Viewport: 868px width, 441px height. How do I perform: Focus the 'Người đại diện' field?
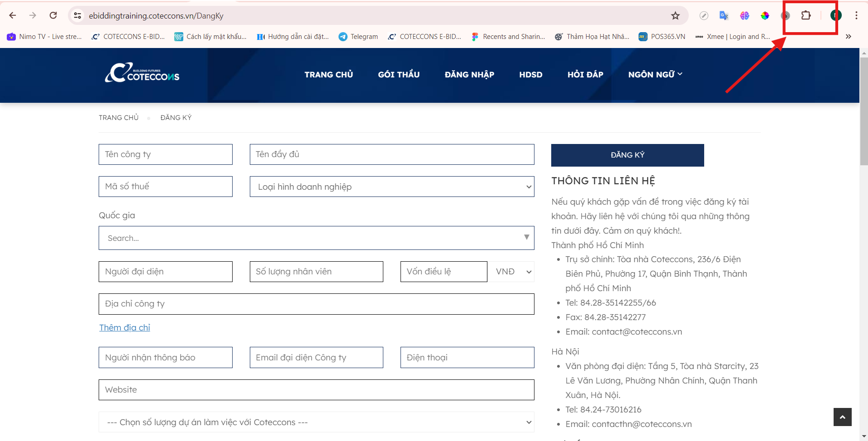click(x=166, y=272)
